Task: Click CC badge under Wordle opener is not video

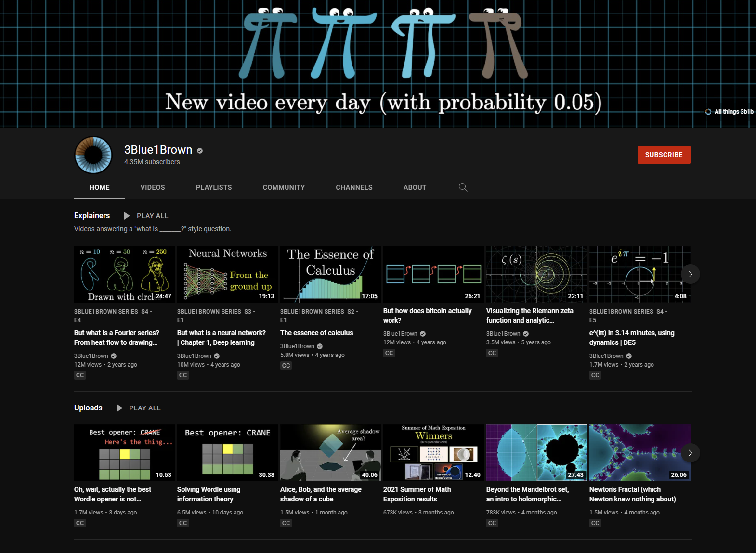Action: (x=80, y=523)
